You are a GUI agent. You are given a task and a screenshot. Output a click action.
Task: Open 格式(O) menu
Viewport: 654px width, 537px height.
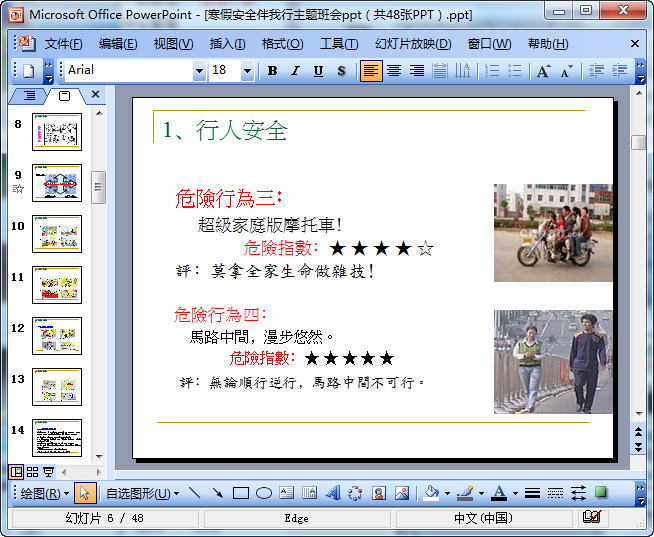[282, 44]
